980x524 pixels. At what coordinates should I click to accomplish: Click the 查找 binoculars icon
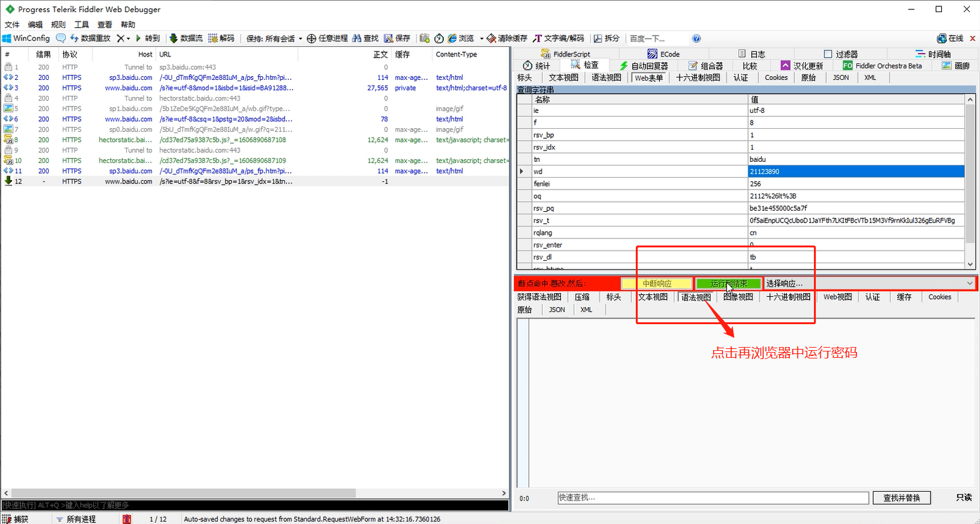pyautogui.click(x=357, y=38)
